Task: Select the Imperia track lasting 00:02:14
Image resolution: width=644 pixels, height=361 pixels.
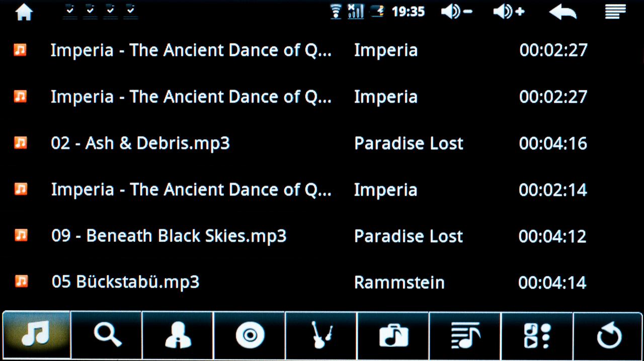Action: (191, 190)
